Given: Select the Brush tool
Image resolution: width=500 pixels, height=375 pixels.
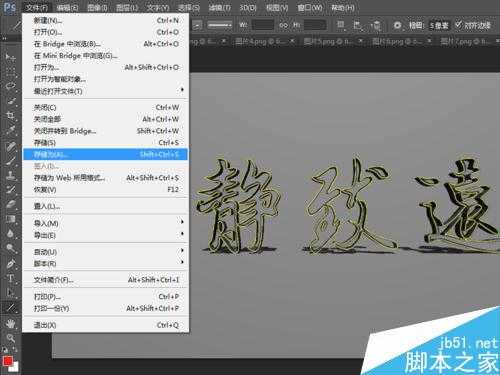Looking at the screenshot, I should tap(10, 161).
